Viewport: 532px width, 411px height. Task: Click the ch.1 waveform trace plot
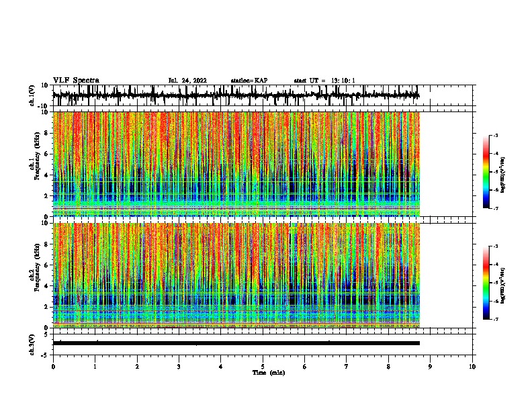tap(236, 95)
